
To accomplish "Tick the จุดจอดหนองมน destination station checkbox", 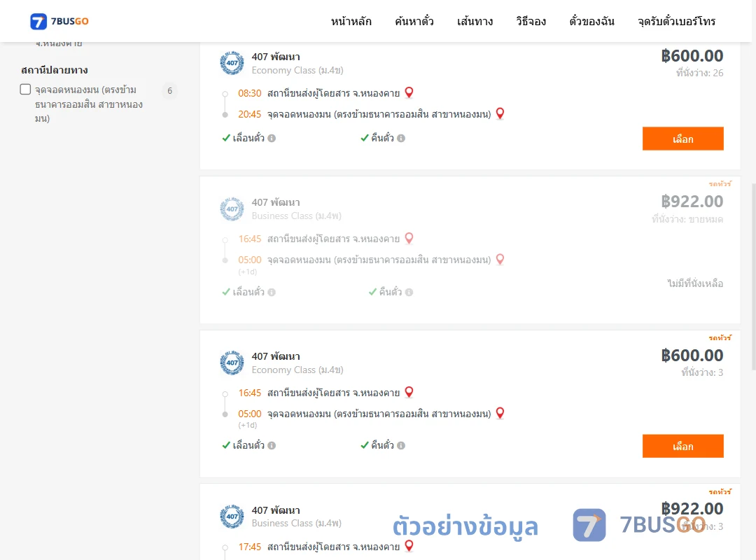I will (x=26, y=89).
